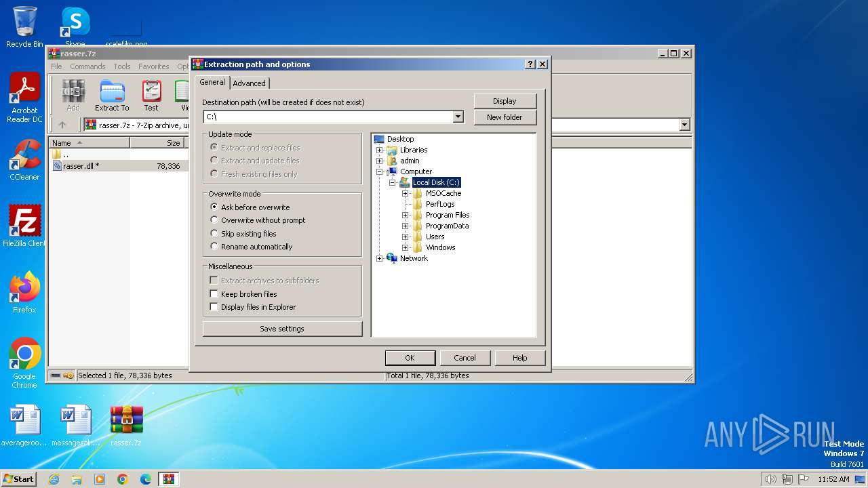Click the Media Player taskbar icon
Image resolution: width=868 pixels, height=488 pixels.
pos(100,479)
